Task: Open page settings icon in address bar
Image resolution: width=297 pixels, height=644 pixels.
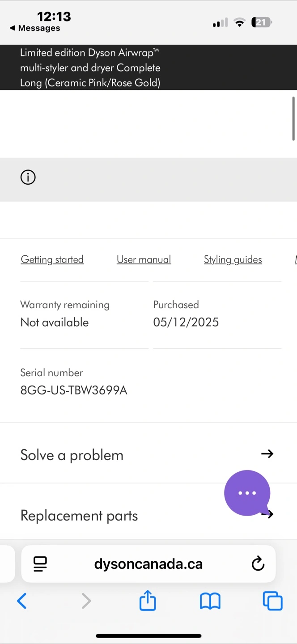Action: (x=40, y=564)
